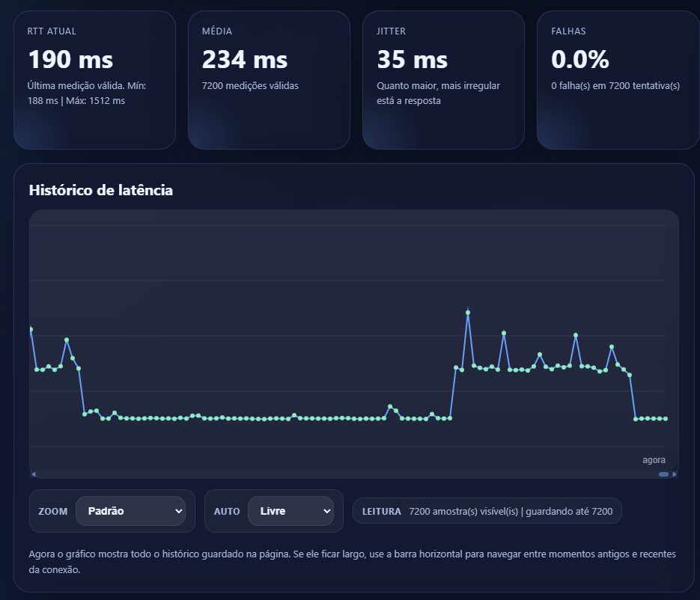Click the first data point of the chart
This screenshot has width=700, height=600.
coord(31,329)
